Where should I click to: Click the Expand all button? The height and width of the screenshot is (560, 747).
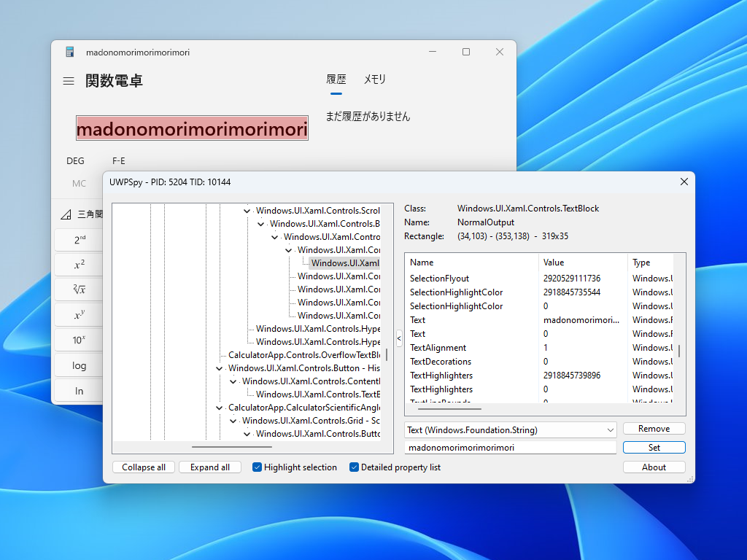(x=209, y=467)
